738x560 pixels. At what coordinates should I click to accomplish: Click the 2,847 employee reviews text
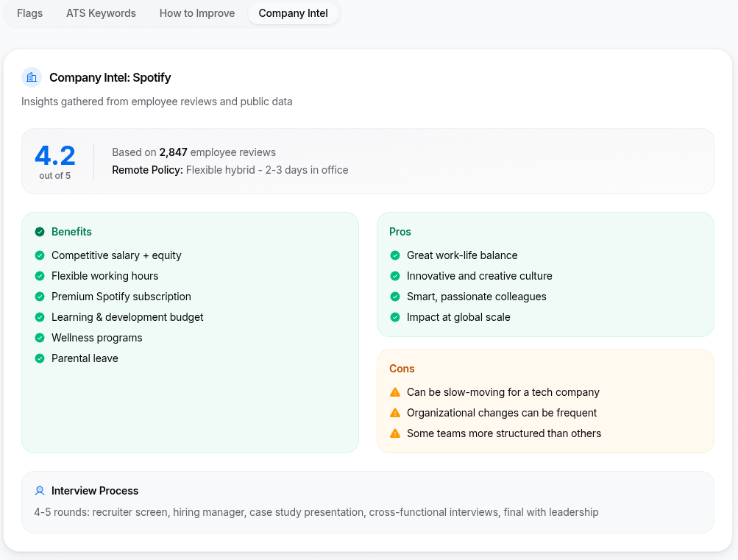pos(174,152)
